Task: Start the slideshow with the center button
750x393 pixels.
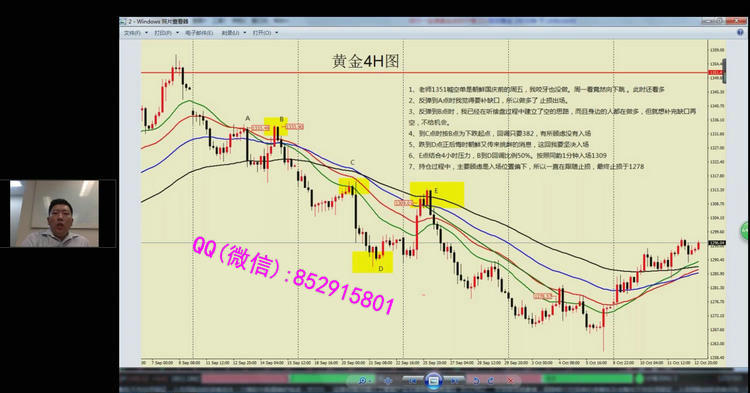Action: (x=433, y=381)
